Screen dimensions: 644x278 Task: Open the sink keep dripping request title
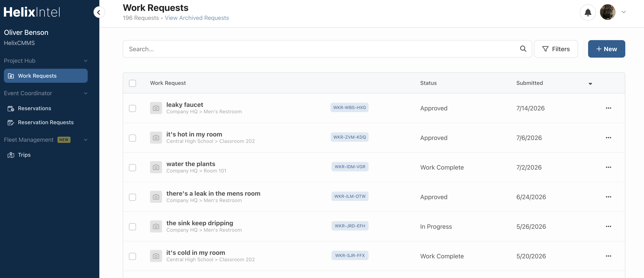click(200, 223)
